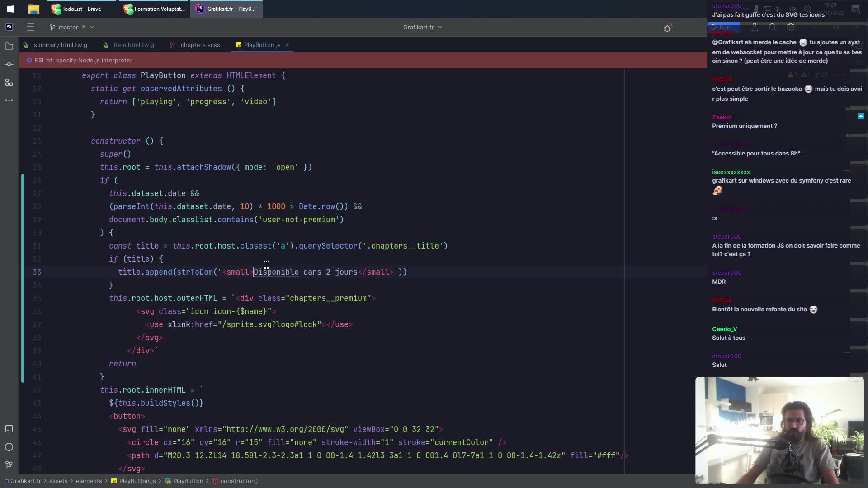Click PlayButton class breadcrumb
This screenshot has width=868, height=488.
[x=188, y=481]
